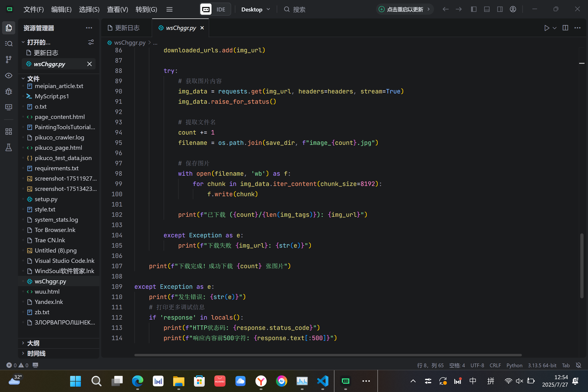Open the ports forwarding status bar icon
This screenshot has height=392, width=588.
pos(35,365)
